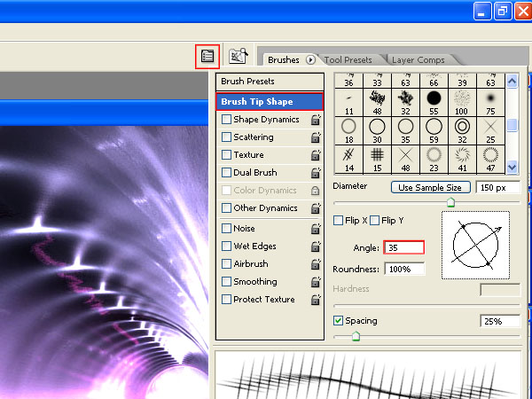Pick the 14 crosshatch brush
This screenshot has width=532, height=399.
click(348, 160)
